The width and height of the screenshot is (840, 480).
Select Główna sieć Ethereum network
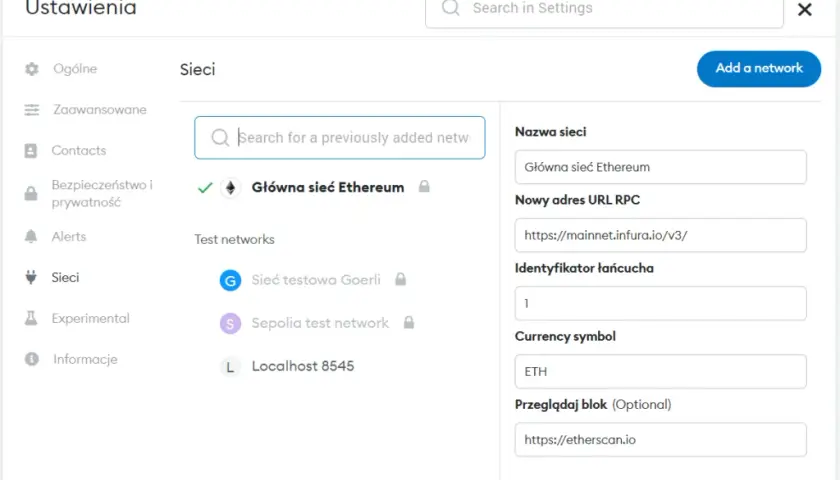point(328,188)
